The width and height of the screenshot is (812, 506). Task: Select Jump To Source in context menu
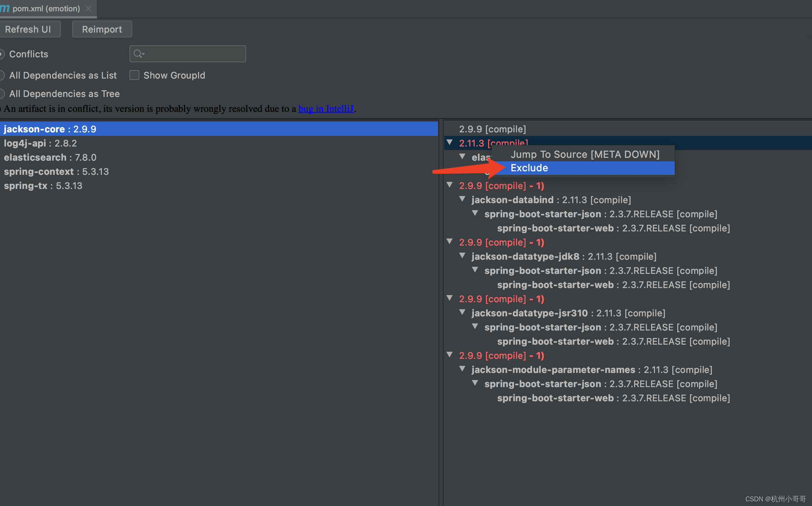pyautogui.click(x=585, y=154)
